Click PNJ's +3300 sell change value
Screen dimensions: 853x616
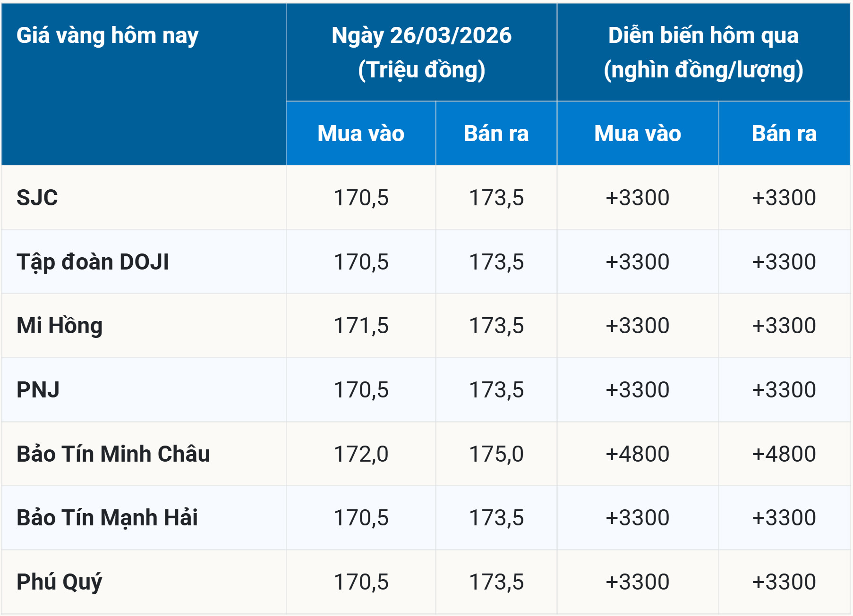click(784, 390)
